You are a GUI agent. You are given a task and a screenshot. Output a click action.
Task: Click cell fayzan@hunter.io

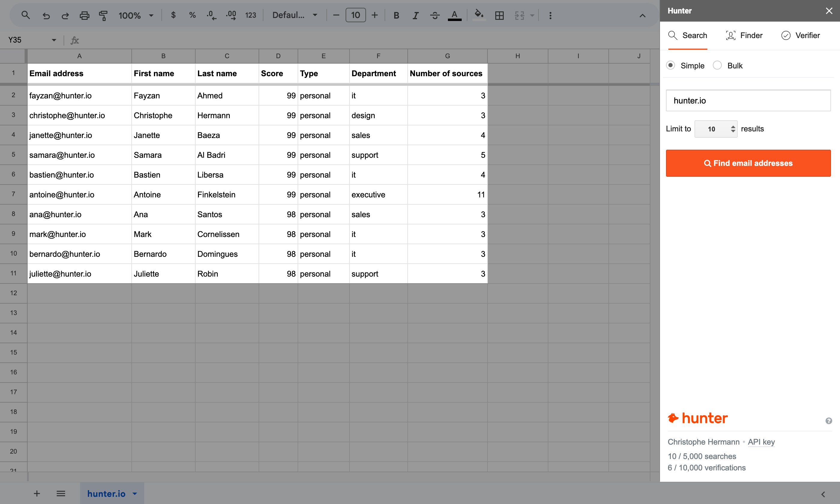(79, 95)
